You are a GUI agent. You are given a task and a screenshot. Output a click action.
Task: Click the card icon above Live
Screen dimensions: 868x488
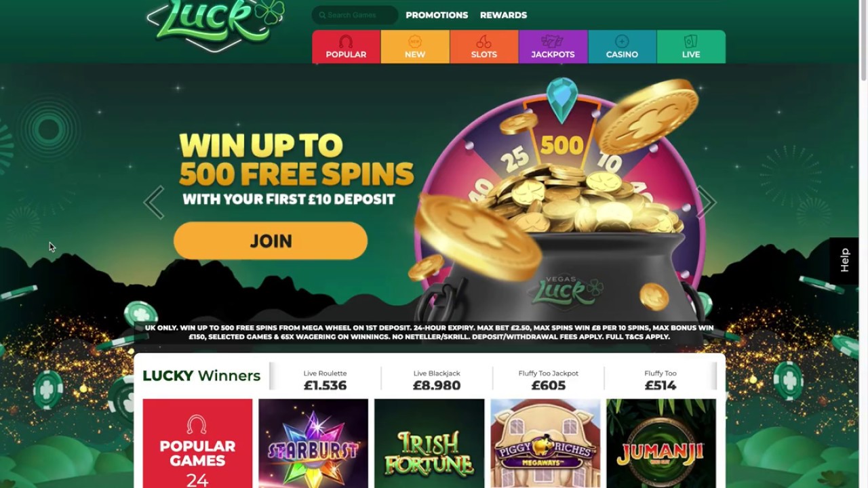pyautogui.click(x=691, y=41)
